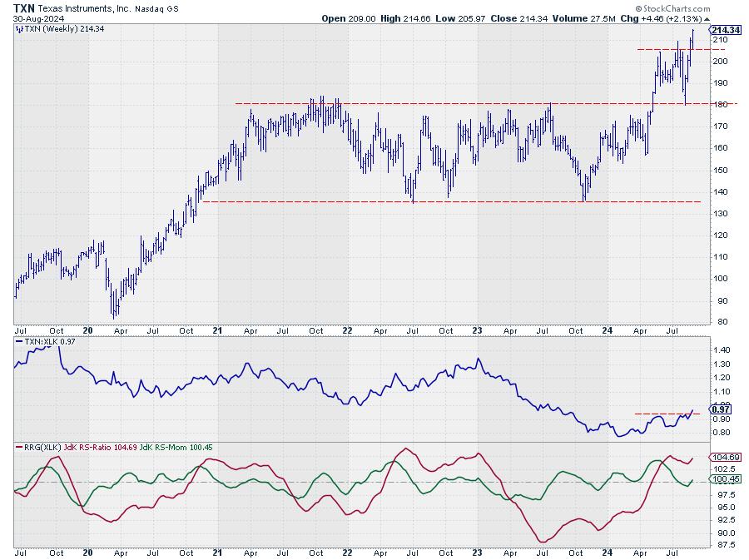Click the up arrow next to Chg value
The height and width of the screenshot is (560, 749).
[707, 17]
